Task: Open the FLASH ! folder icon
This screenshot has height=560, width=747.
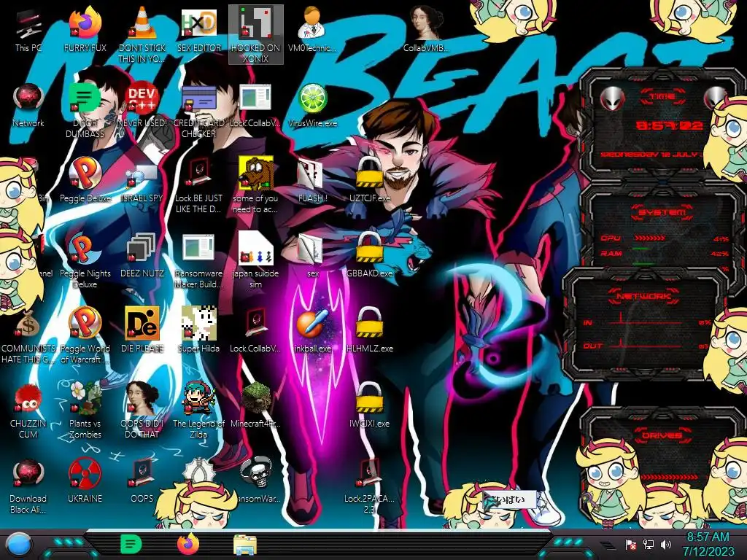Action: (x=312, y=180)
